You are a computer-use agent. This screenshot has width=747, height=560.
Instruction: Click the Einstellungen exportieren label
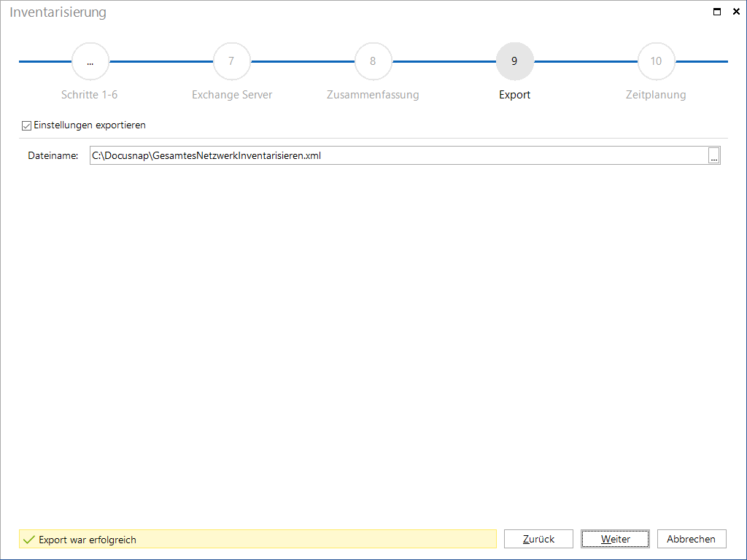click(90, 125)
